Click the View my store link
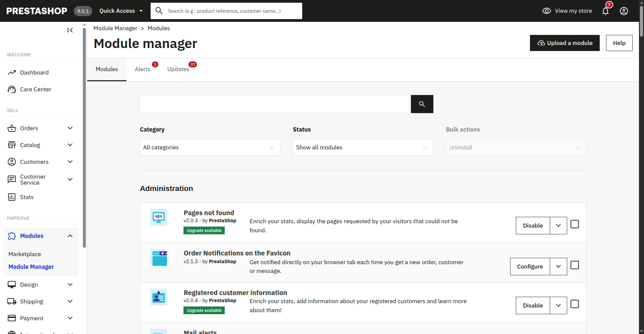The height and width of the screenshot is (334, 644). pyautogui.click(x=567, y=11)
